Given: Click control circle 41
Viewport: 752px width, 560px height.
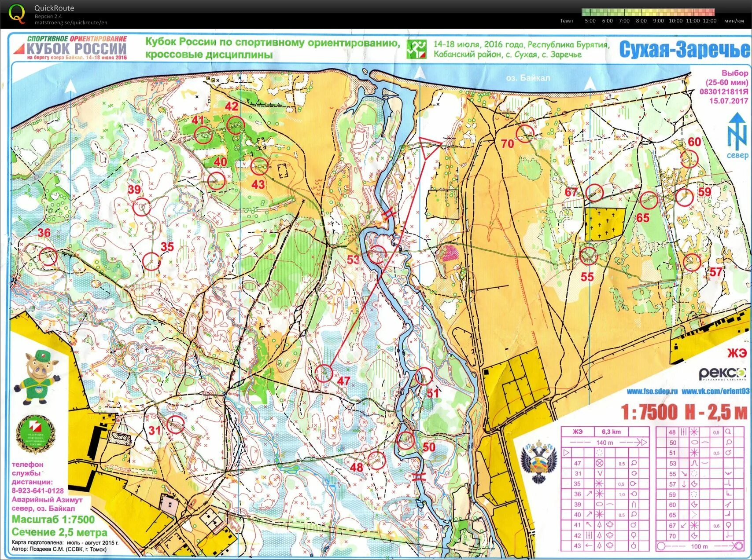Looking at the screenshot, I should pyautogui.click(x=203, y=135).
